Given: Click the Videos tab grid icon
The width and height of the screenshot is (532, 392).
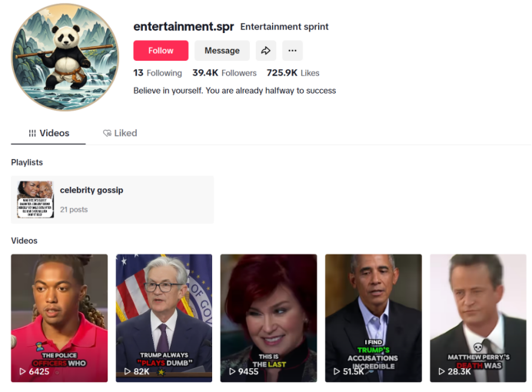Looking at the screenshot, I should pos(32,133).
